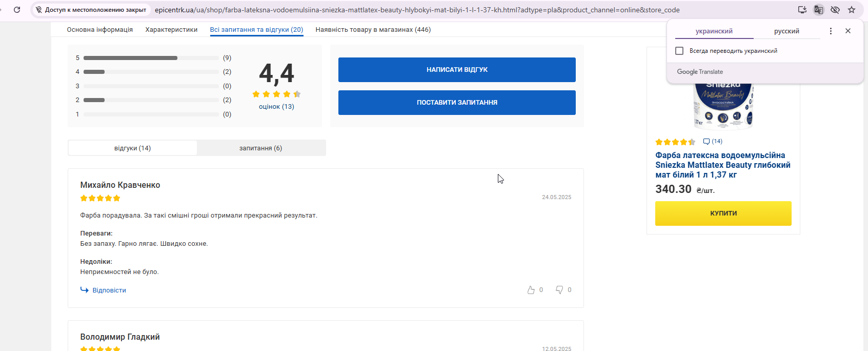Click star rating in product card

pyautogui.click(x=675, y=142)
